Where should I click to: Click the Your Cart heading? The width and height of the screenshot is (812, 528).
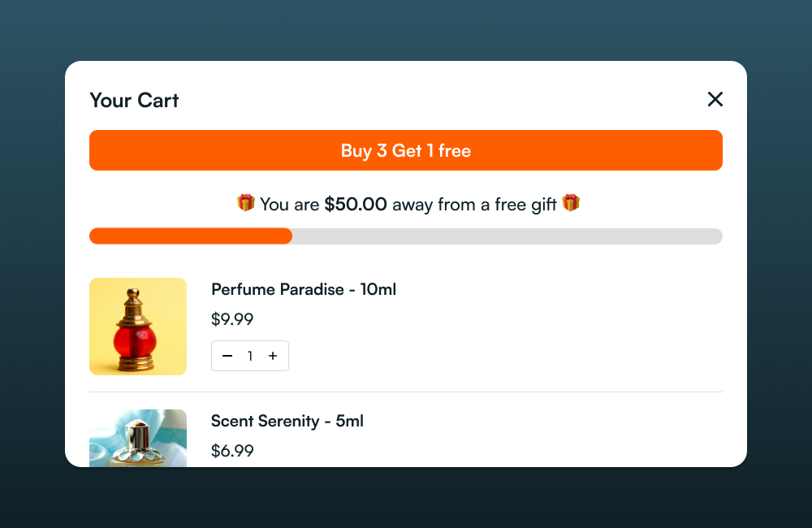point(134,100)
